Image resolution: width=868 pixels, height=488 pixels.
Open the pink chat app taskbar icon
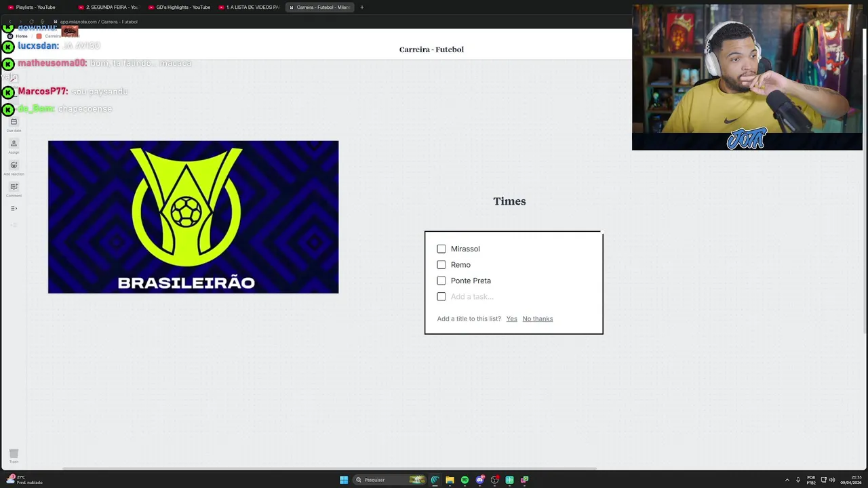[524, 480]
